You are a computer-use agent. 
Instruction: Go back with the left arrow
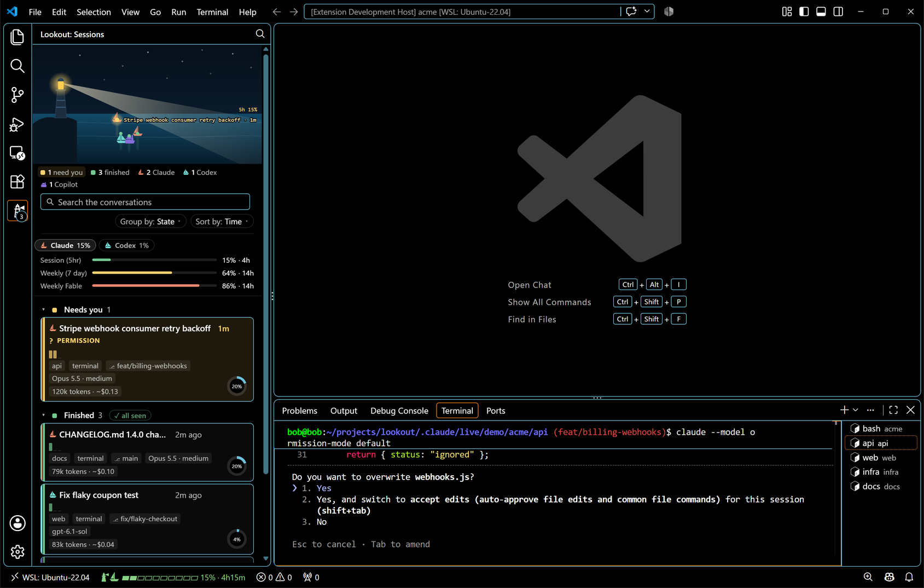(277, 11)
